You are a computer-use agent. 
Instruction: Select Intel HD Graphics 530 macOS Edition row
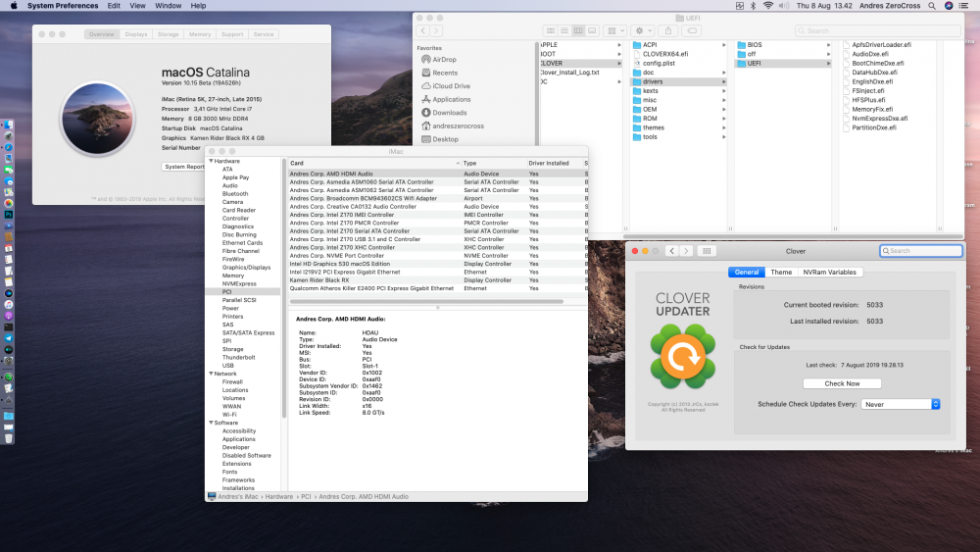point(436,264)
